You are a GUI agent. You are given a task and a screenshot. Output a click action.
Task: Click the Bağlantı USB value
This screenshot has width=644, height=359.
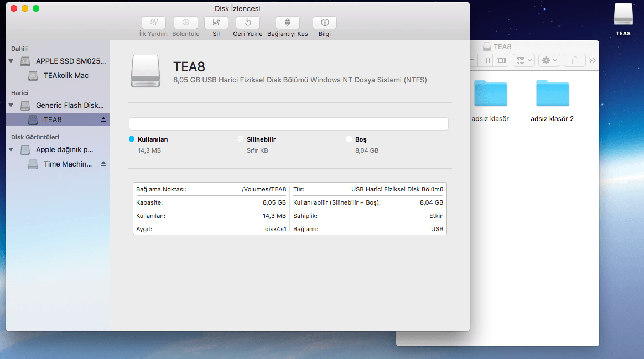[x=437, y=229]
